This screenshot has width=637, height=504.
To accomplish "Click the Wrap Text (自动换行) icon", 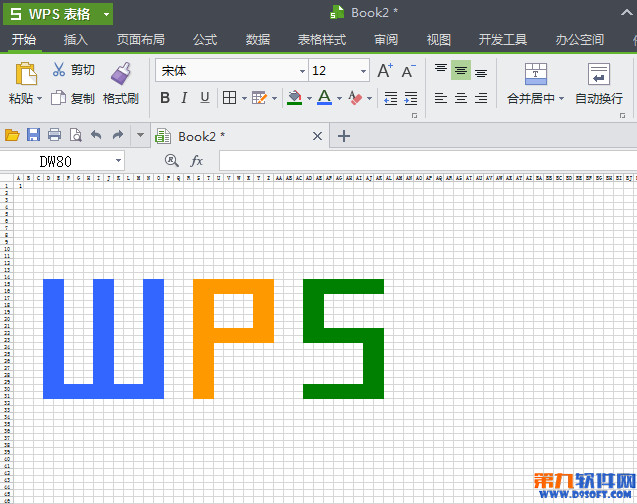I will [599, 75].
